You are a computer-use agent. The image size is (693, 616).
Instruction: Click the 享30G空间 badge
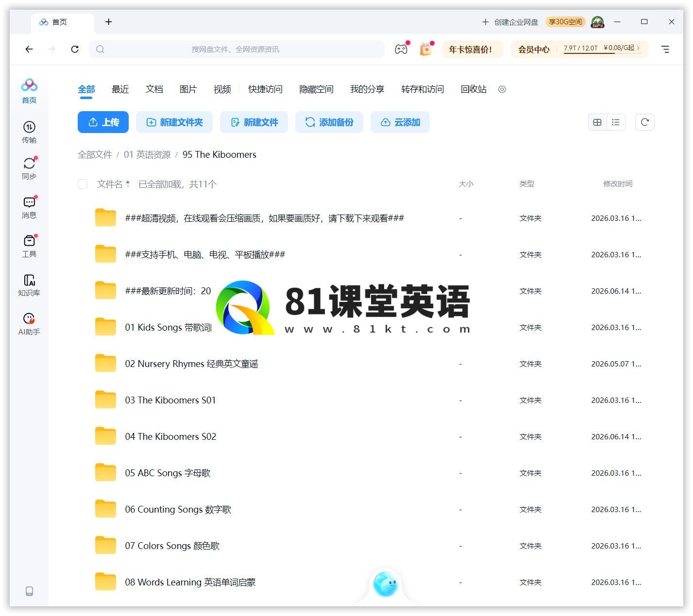click(565, 22)
